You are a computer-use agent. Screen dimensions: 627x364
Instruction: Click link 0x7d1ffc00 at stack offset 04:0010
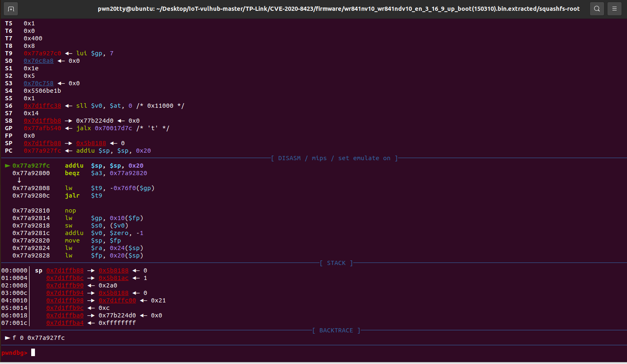click(117, 300)
